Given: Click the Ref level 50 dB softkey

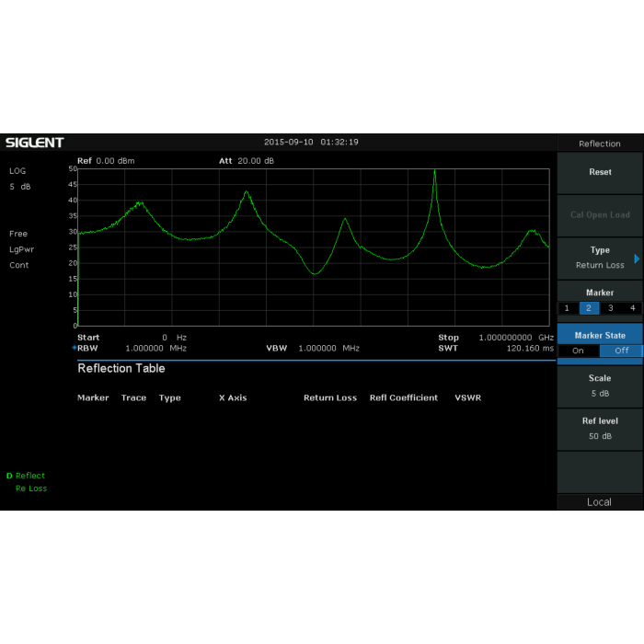Looking at the screenshot, I should [x=599, y=428].
